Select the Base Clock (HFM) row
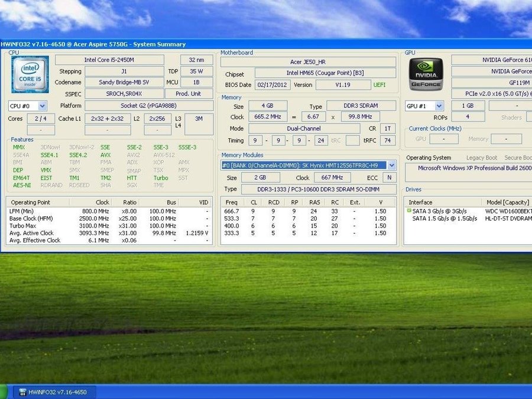This screenshot has height=399, width=532. [109, 219]
